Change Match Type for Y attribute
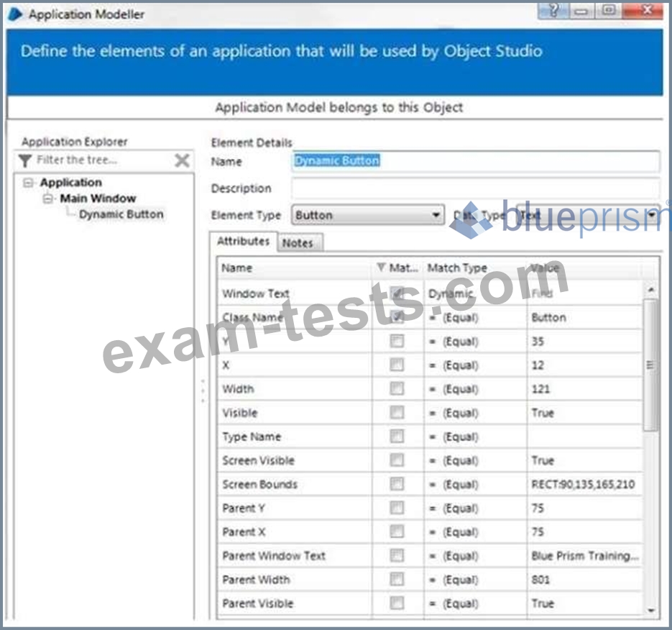This screenshot has width=672, height=630. click(x=475, y=342)
